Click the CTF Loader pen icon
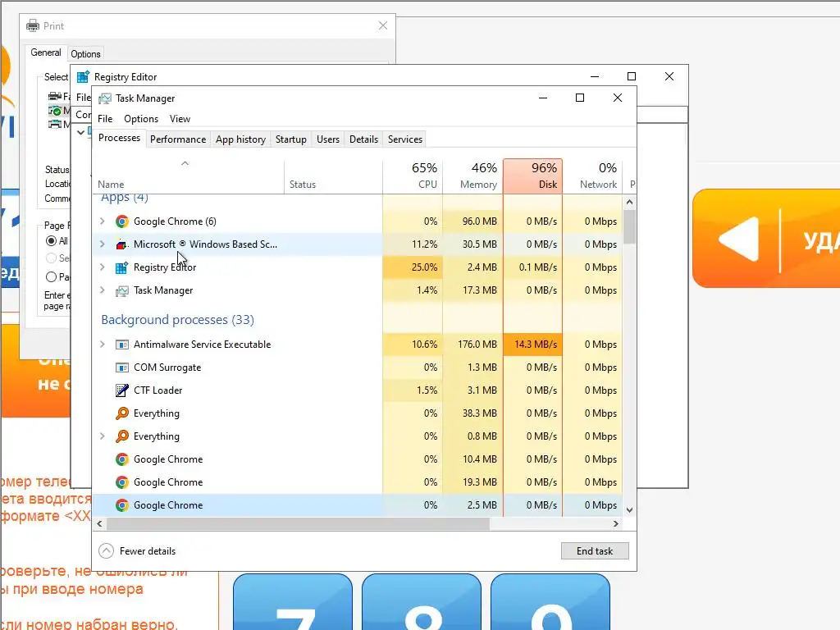The width and height of the screenshot is (840, 630). tap(122, 390)
